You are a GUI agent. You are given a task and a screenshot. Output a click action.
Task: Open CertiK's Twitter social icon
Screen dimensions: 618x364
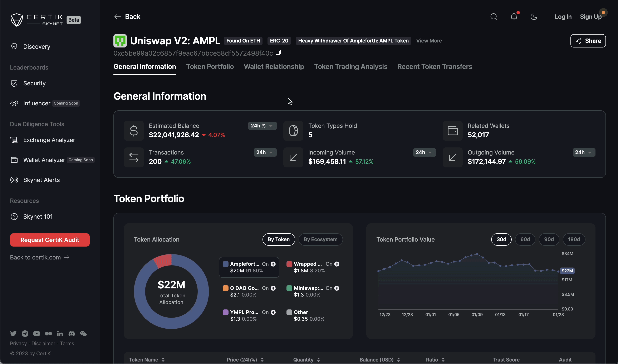tap(14, 333)
